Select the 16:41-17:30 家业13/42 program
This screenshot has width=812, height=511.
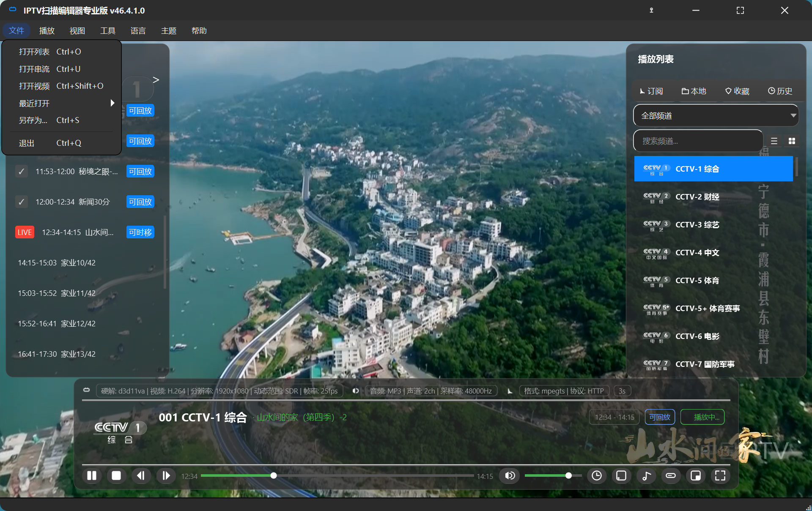[x=87, y=354]
